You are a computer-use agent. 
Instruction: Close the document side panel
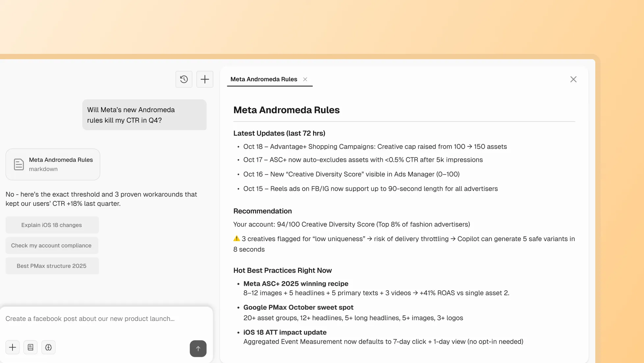[573, 79]
